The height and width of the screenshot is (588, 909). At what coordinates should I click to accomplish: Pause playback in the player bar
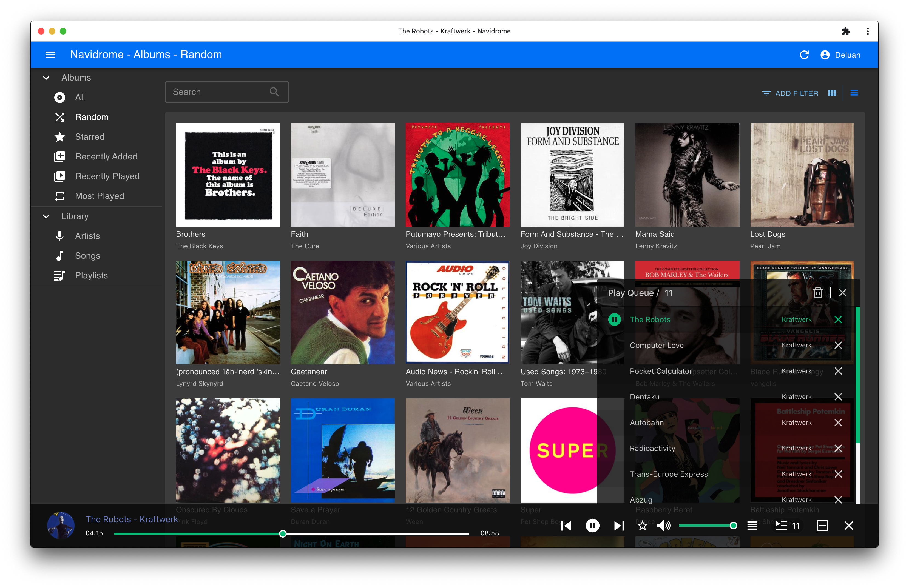[x=592, y=526]
